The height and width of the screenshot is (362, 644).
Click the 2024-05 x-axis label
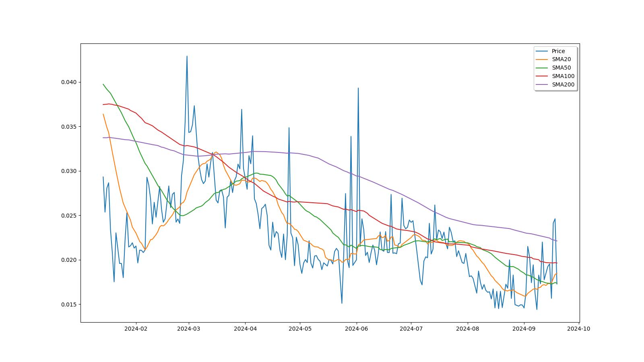300,329
